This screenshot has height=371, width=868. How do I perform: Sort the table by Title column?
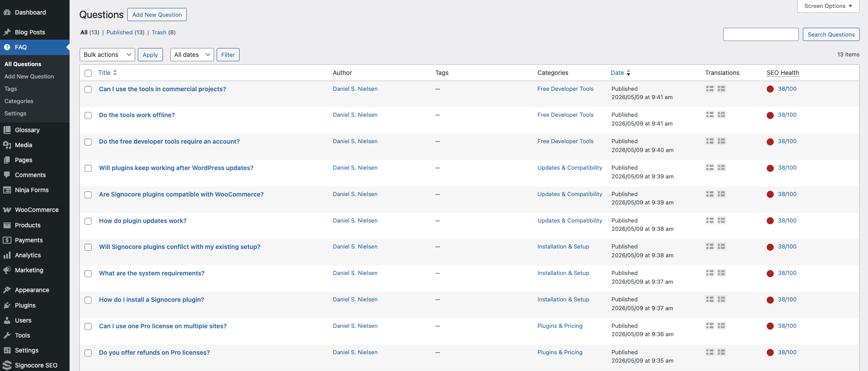[x=107, y=73]
